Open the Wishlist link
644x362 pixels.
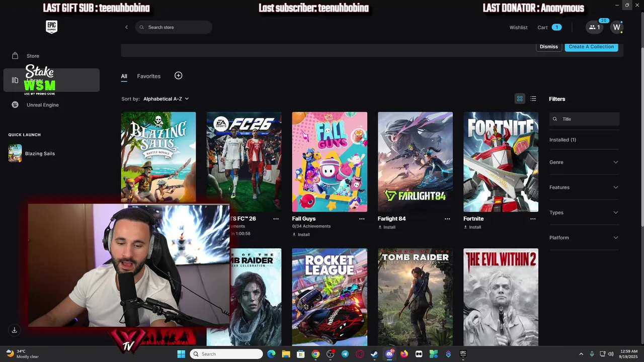518,27
